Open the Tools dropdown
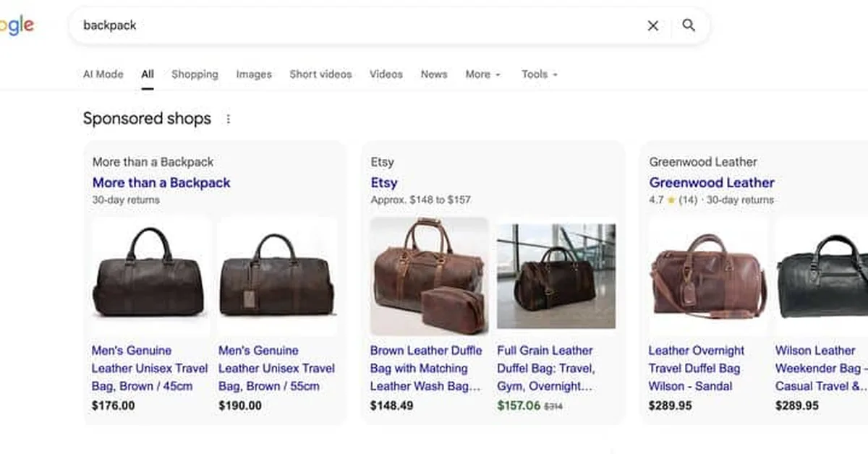 click(x=539, y=74)
